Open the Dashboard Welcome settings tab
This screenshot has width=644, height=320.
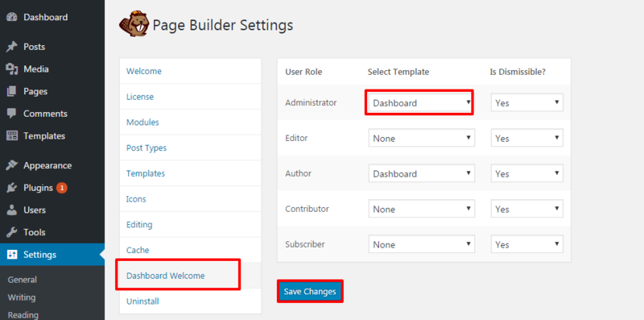[166, 276]
